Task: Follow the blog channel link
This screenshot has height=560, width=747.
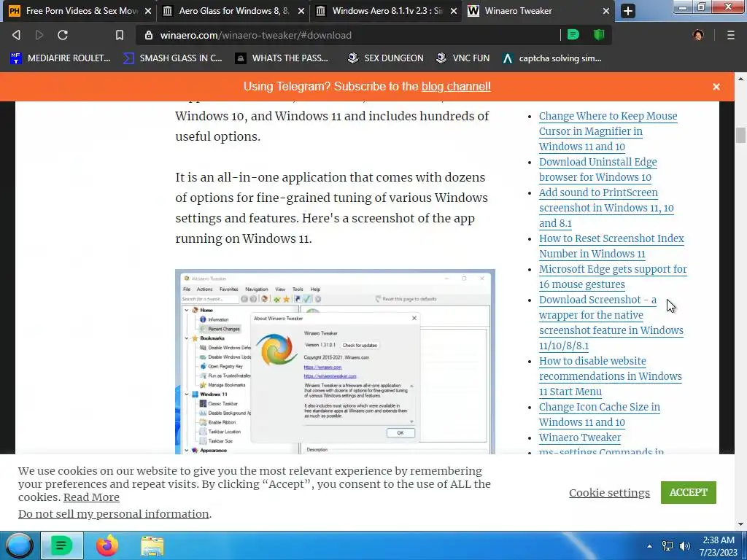Action: (456, 87)
